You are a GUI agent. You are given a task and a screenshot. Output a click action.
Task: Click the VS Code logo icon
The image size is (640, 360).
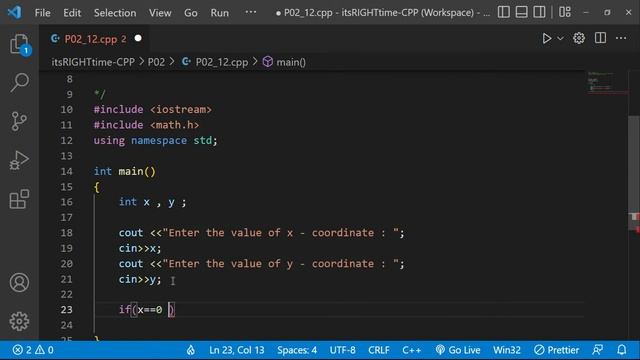(x=14, y=12)
